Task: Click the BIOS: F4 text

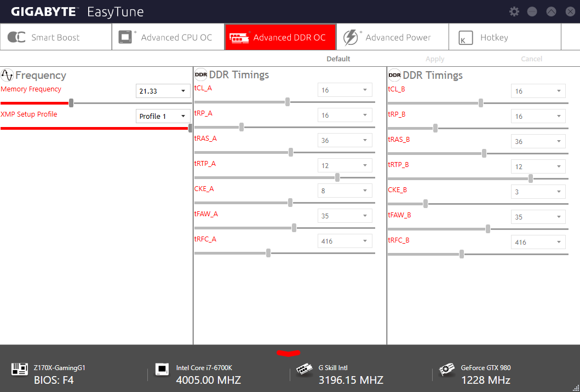Action: pos(54,380)
